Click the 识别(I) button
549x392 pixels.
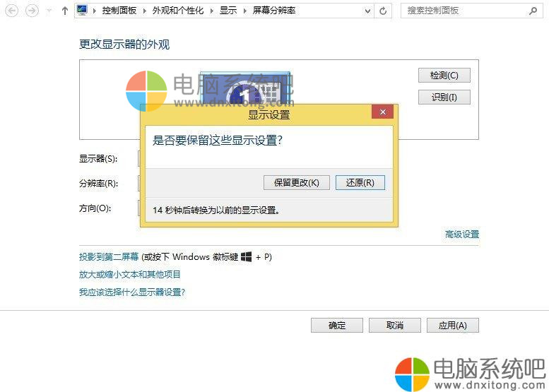pos(444,97)
